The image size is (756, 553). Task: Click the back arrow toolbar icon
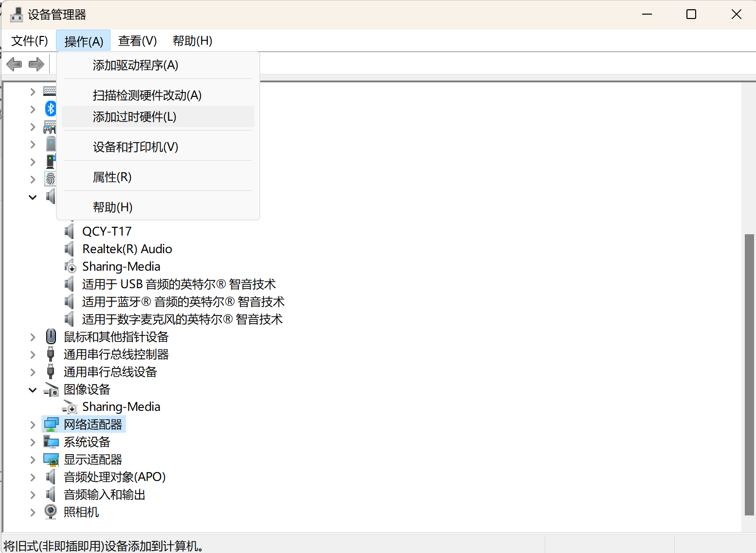click(x=14, y=64)
